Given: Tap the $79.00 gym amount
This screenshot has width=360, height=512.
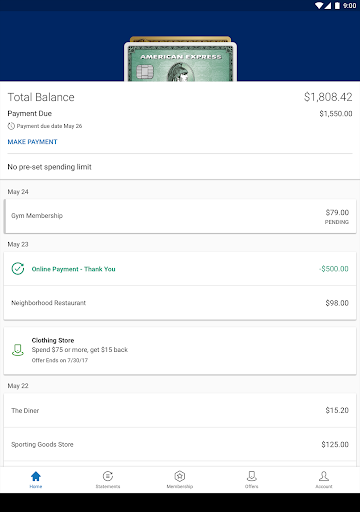Looking at the screenshot, I should 337,212.
